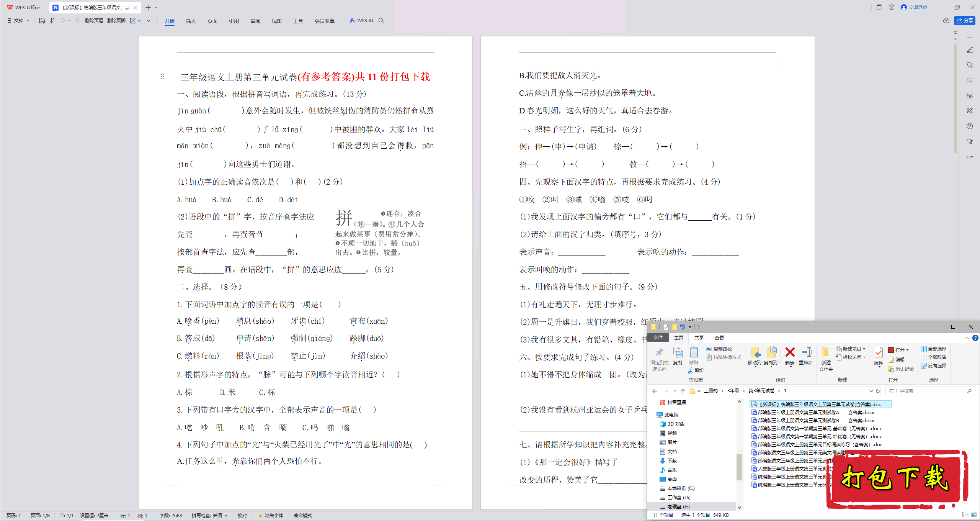
Task: Open the skin shirt icon in right sidebar
Action: (970, 141)
